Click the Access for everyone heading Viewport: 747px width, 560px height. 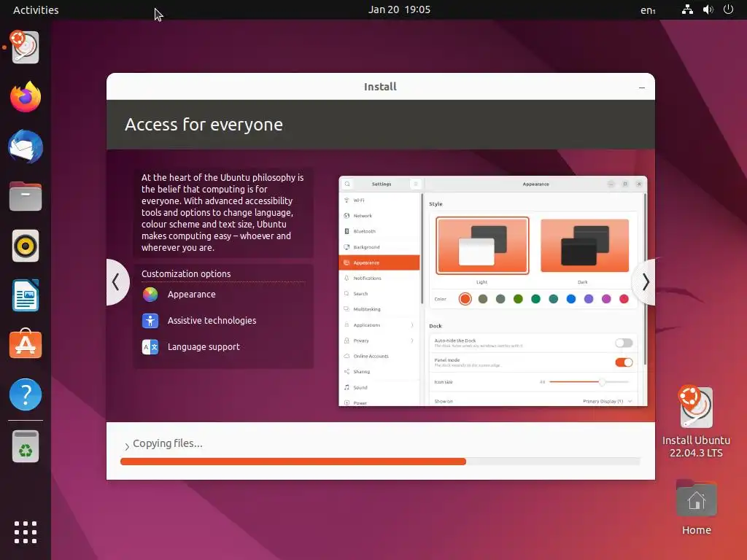(x=204, y=125)
